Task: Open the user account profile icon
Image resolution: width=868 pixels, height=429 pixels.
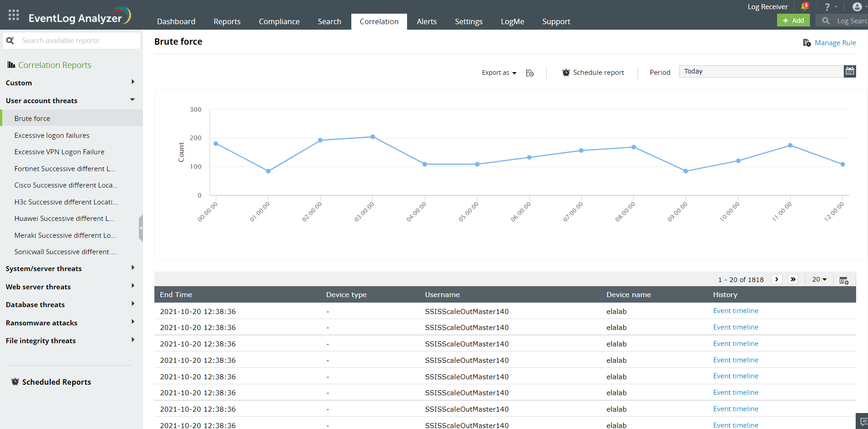Action: tap(857, 7)
